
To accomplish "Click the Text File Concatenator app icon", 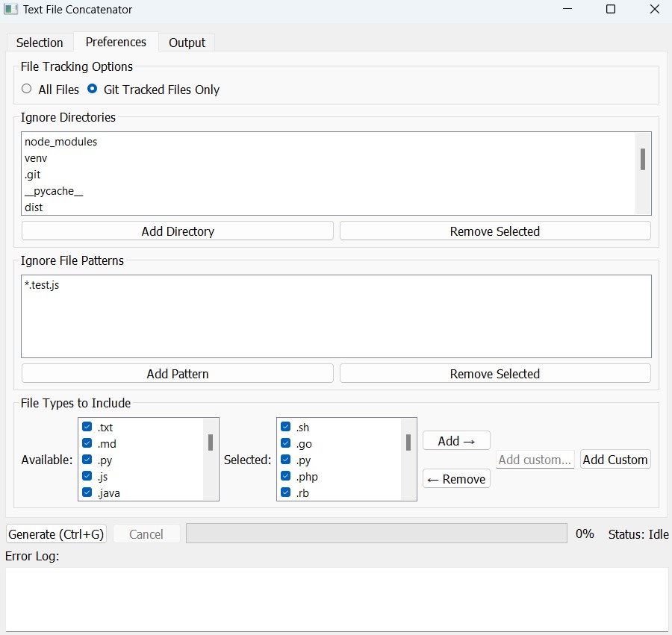I will 10,9.
